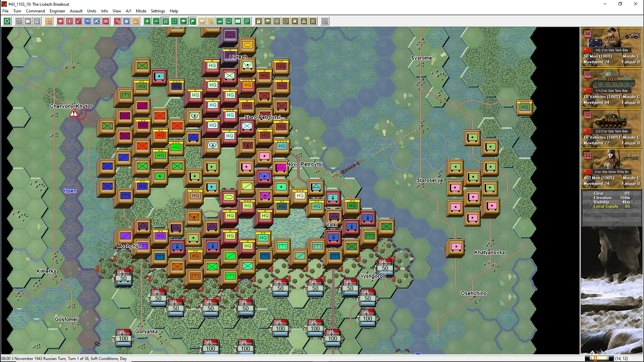Click the orange alarm clock toolbar icon
This screenshot has width=644, height=362.
[49, 21]
